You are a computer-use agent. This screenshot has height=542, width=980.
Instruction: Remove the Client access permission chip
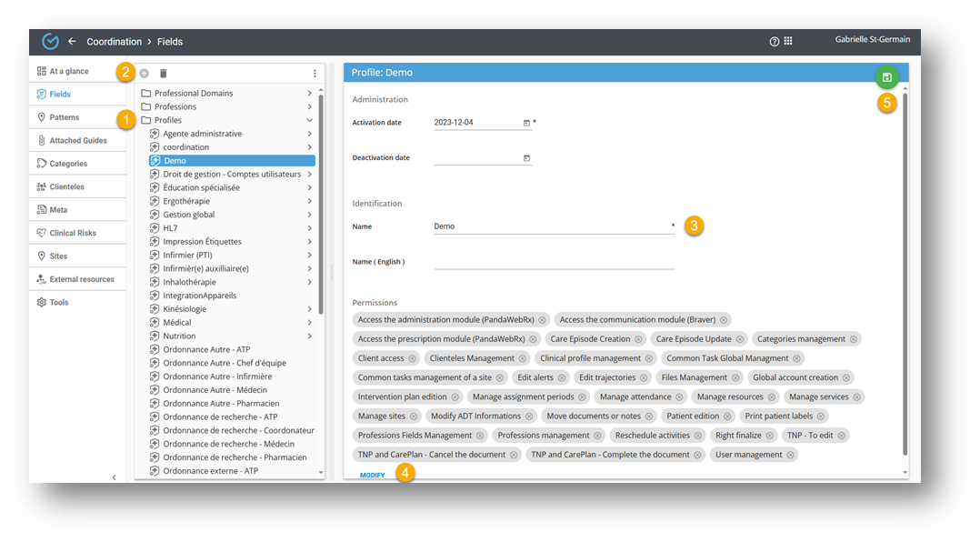412,358
